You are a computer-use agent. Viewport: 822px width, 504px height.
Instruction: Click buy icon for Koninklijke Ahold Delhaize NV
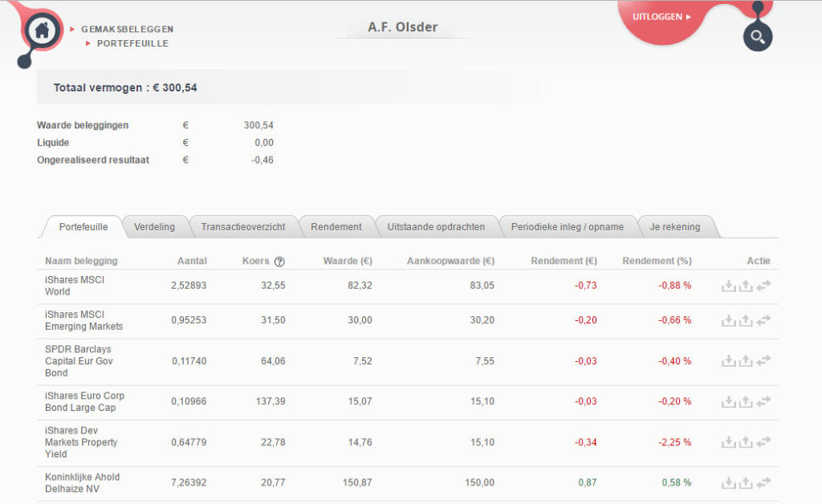(728, 482)
